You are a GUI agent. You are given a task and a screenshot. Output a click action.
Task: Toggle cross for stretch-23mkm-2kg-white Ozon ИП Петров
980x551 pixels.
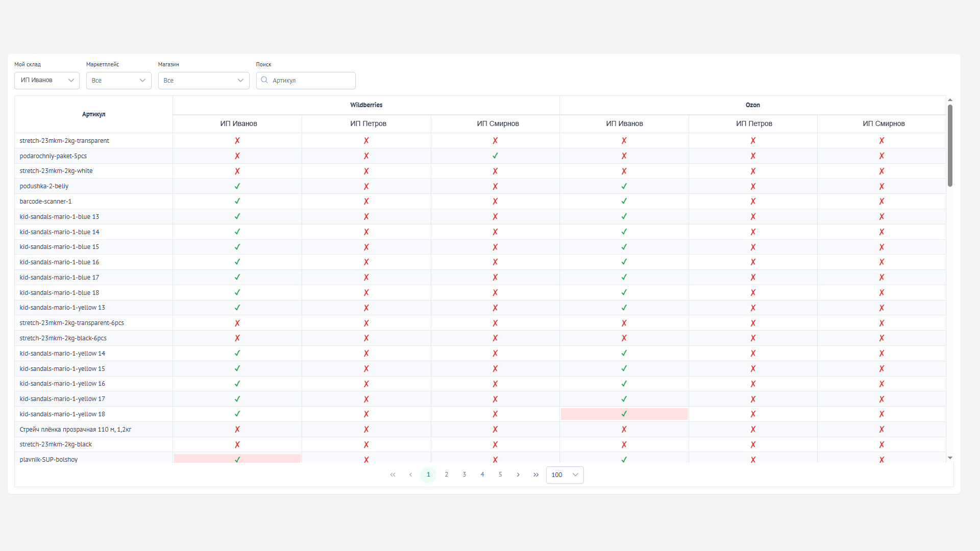point(753,171)
